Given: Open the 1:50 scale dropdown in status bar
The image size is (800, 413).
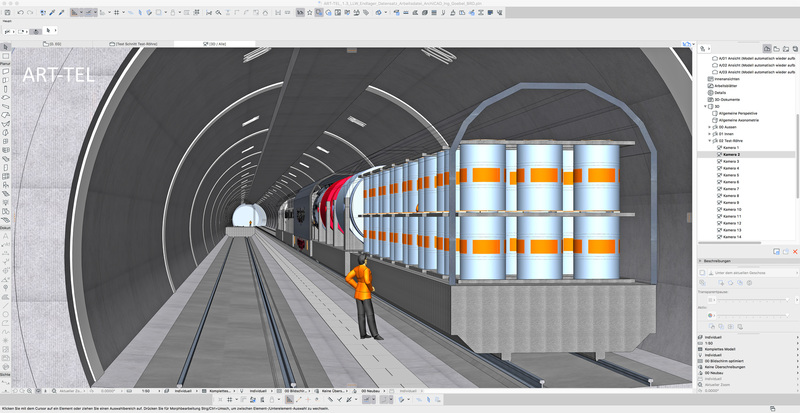Looking at the screenshot, I should 147,390.
